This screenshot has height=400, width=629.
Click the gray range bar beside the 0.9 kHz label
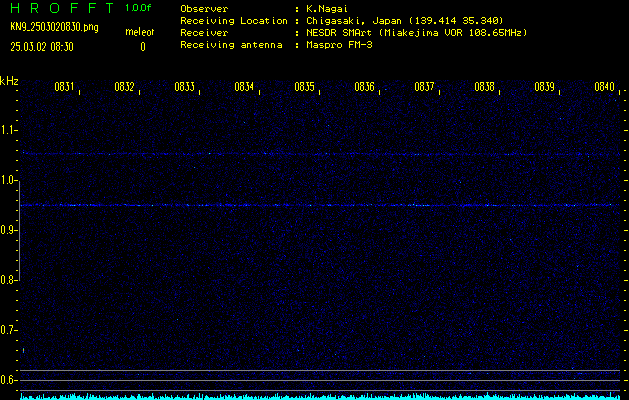[19, 231]
